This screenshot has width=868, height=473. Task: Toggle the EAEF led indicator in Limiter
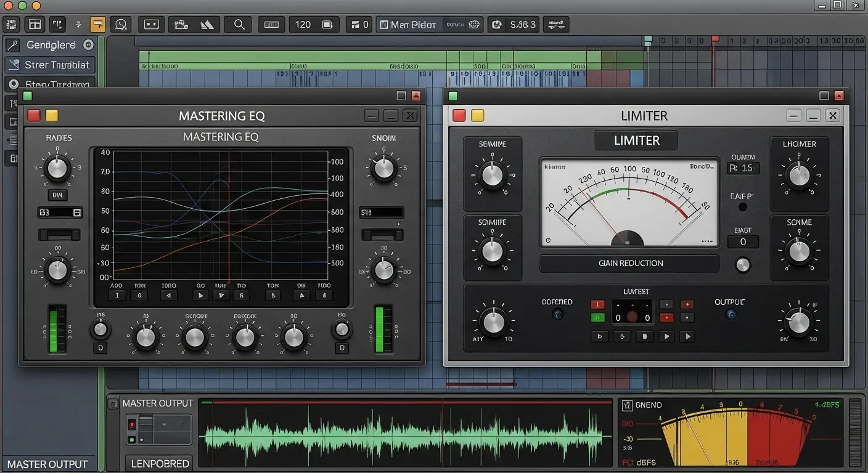tap(742, 208)
